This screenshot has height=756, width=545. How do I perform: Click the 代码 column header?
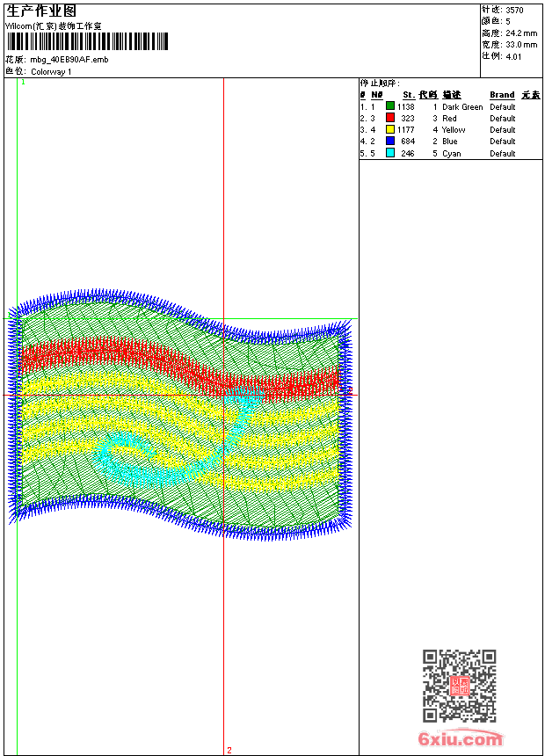pyautogui.click(x=427, y=95)
